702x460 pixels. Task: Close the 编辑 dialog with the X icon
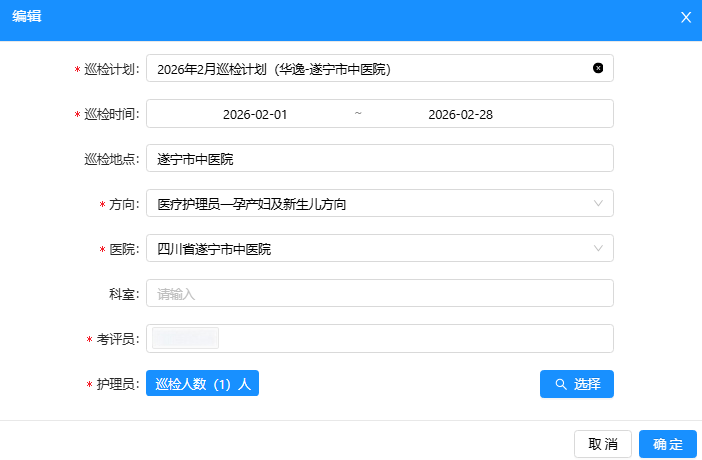tap(686, 17)
